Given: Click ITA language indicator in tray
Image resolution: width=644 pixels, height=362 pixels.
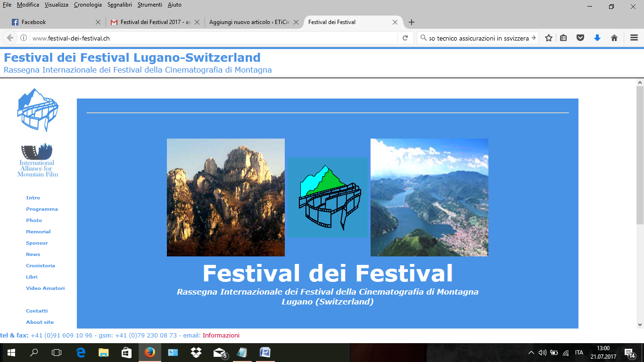Looking at the screenshot, I should coord(579,353).
